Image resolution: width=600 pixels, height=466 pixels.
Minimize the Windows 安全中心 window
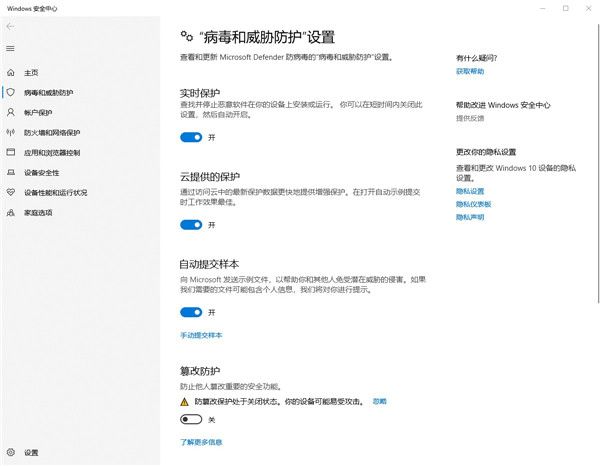(543, 8)
